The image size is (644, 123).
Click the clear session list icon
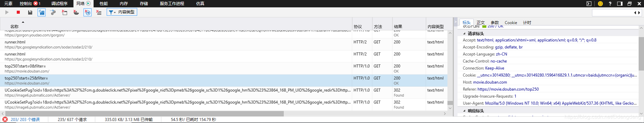pos(99,12)
